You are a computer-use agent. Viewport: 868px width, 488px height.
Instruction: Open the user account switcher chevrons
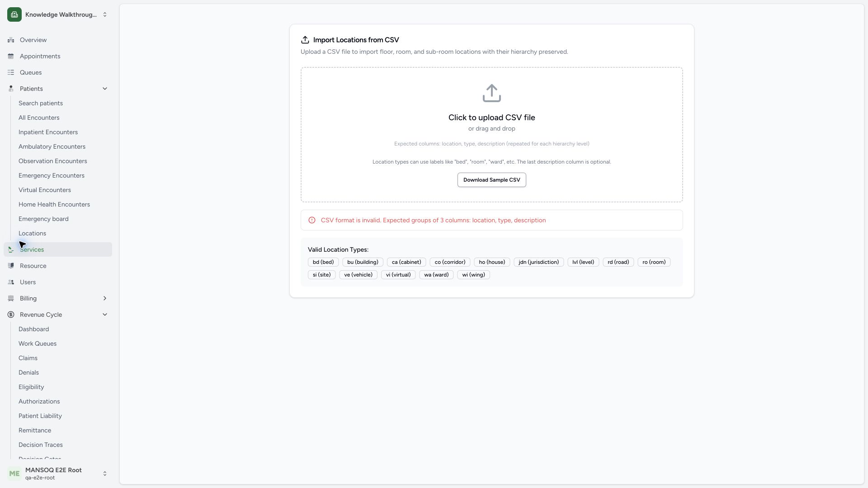click(x=105, y=474)
